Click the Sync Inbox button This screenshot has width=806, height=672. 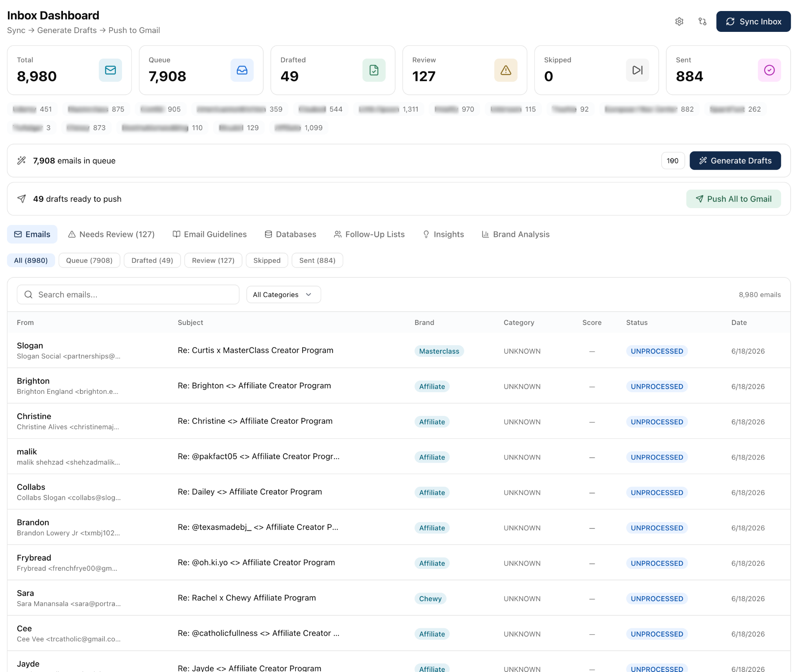click(x=753, y=22)
